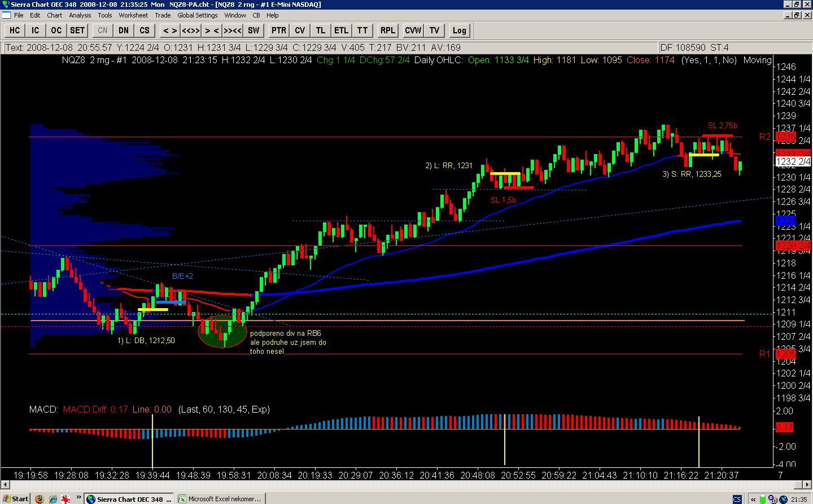Open the Analysis menu
This screenshot has height=504, width=813.
(80, 15)
